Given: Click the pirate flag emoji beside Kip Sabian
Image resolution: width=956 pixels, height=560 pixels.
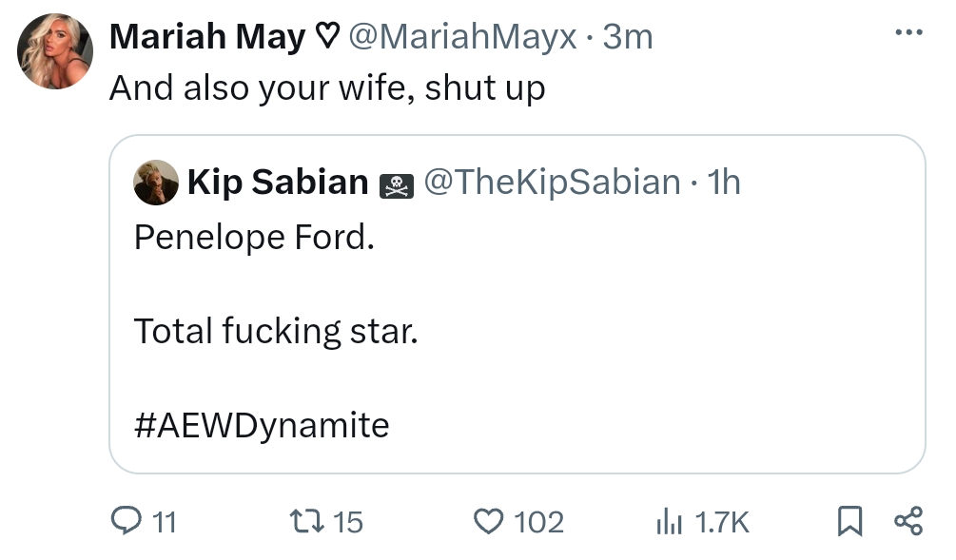Looking at the screenshot, I should click(396, 184).
